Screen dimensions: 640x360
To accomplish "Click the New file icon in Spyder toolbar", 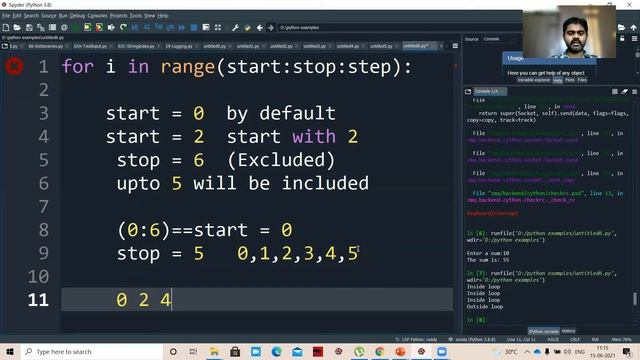I will click(x=6, y=27).
